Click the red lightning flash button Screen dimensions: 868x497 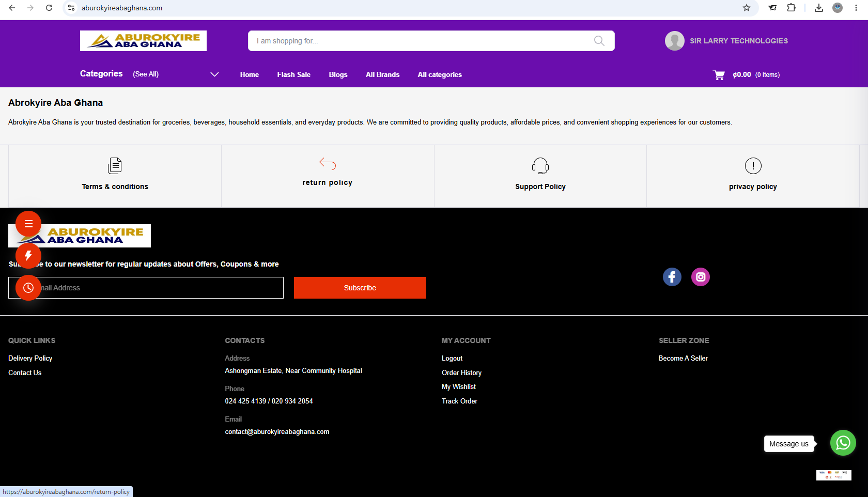28,256
